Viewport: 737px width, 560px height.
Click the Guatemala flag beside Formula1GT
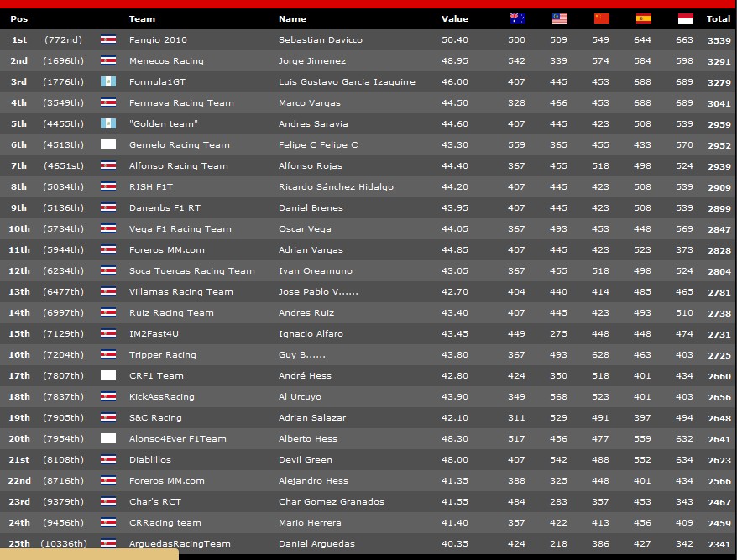pos(107,81)
